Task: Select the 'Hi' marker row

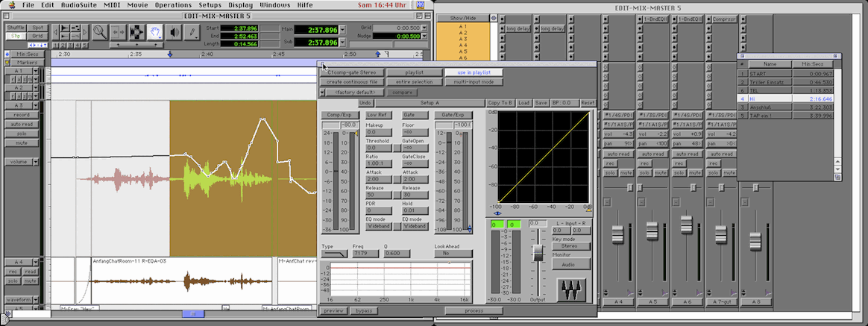Action: tap(787, 98)
